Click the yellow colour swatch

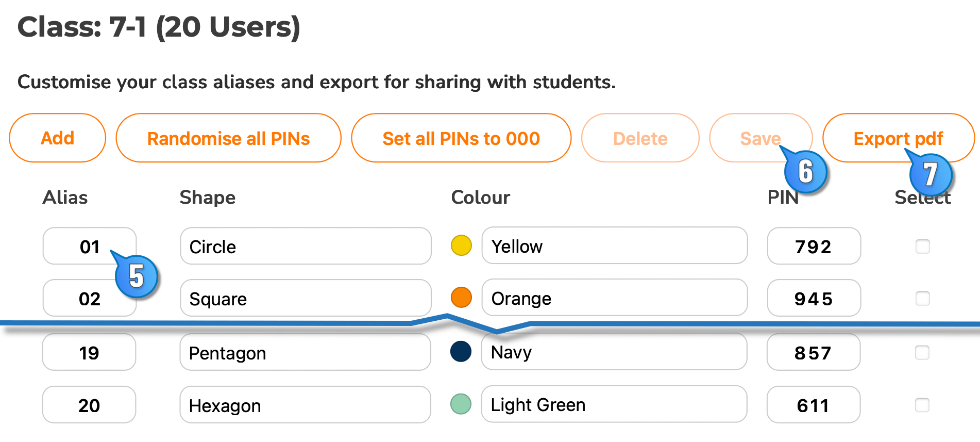pyautogui.click(x=461, y=245)
